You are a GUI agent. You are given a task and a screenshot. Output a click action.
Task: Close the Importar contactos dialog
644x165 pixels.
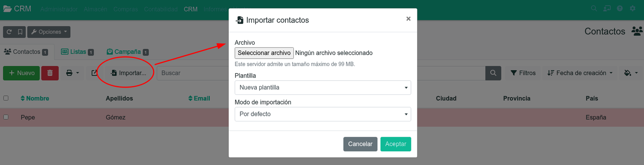(408, 19)
